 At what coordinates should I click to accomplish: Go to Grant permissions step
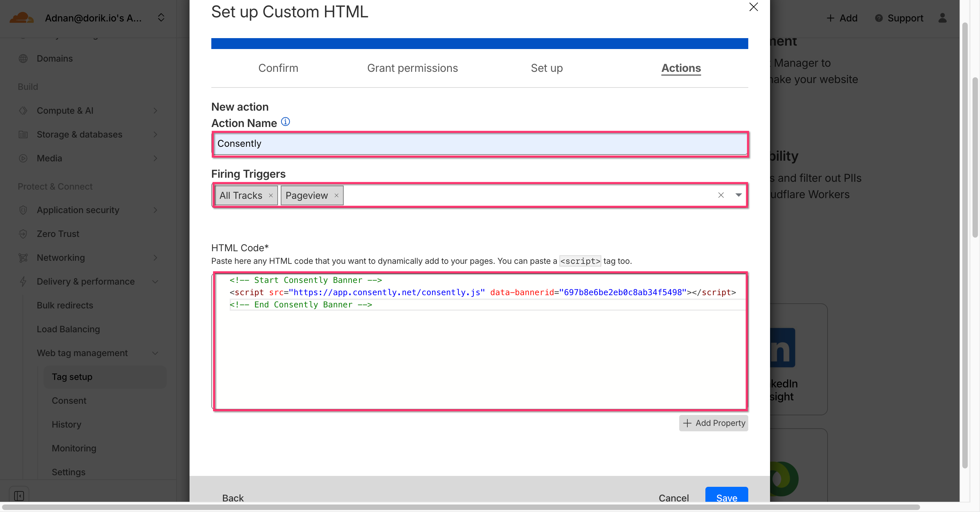click(412, 68)
